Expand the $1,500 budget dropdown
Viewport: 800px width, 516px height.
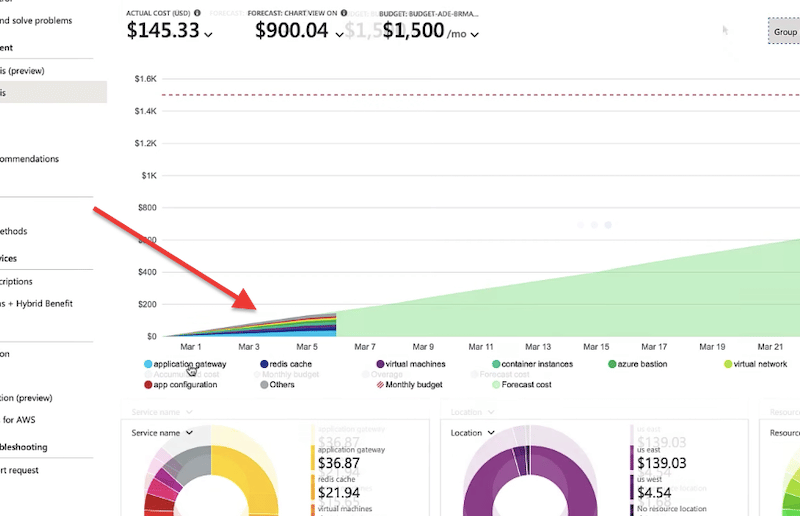click(x=474, y=35)
